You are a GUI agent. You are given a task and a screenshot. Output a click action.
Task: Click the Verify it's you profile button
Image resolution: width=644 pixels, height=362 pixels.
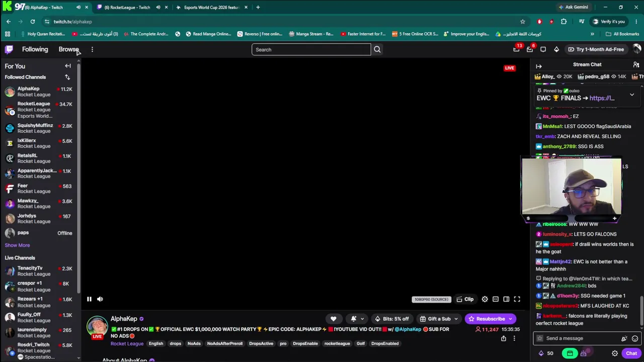tap(608, 22)
